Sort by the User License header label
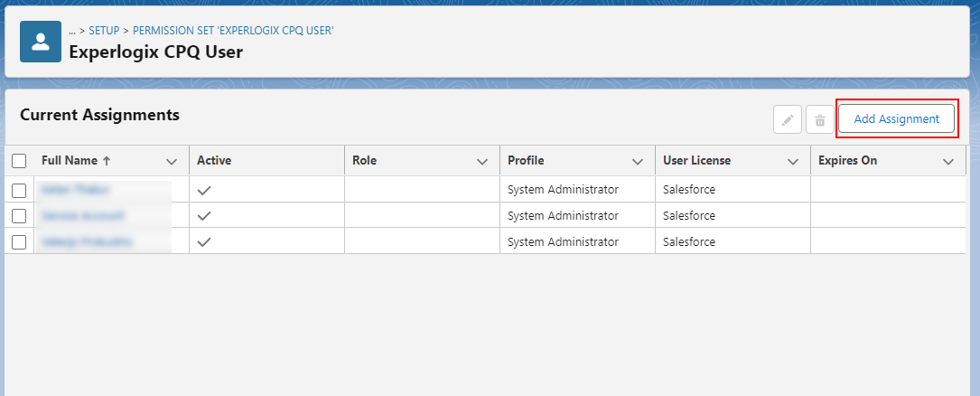Viewport: 980px width, 396px height. [x=697, y=161]
